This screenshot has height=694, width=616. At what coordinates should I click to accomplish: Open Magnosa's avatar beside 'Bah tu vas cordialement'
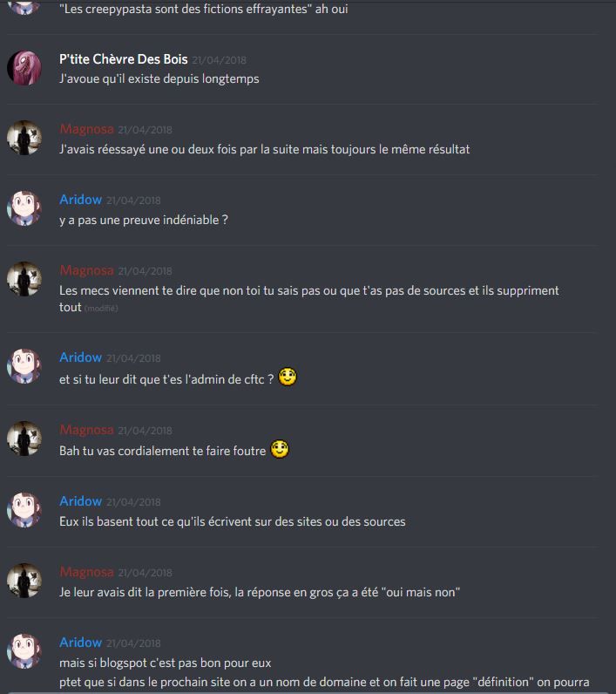click(24, 439)
